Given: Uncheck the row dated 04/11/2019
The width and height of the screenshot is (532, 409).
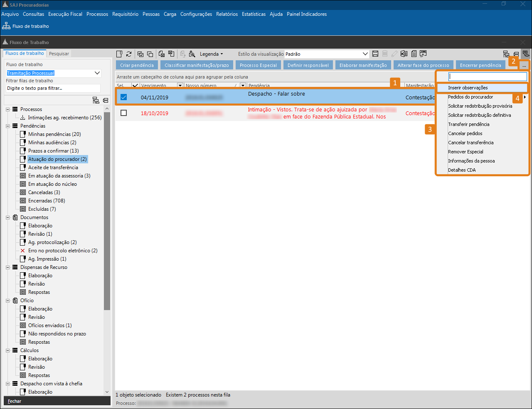Looking at the screenshot, I should [123, 97].
